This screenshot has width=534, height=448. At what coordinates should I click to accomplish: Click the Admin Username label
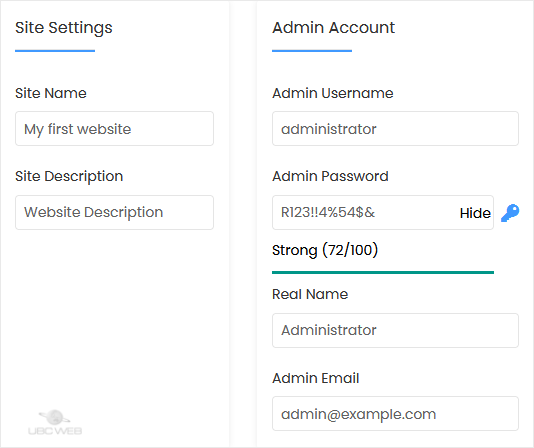[333, 93]
